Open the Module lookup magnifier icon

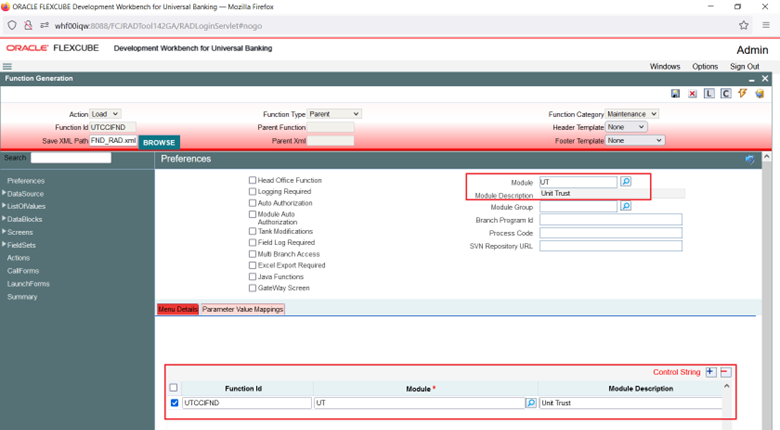click(626, 182)
